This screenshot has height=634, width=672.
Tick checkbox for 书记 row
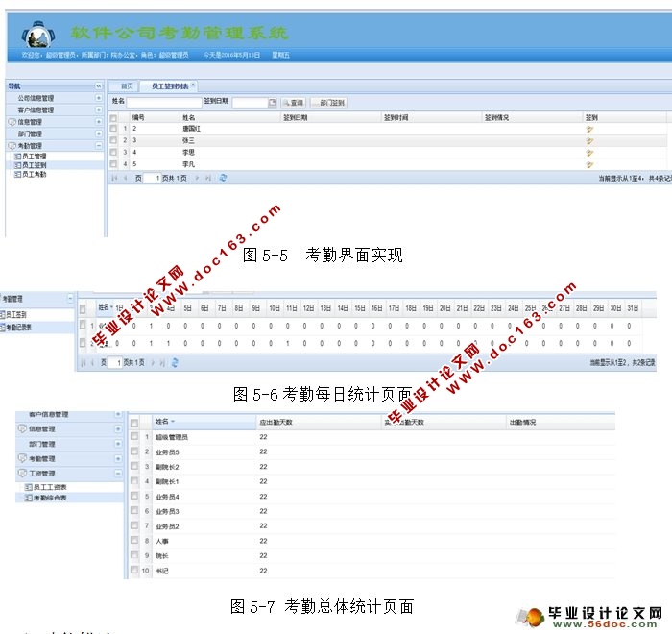134,570
